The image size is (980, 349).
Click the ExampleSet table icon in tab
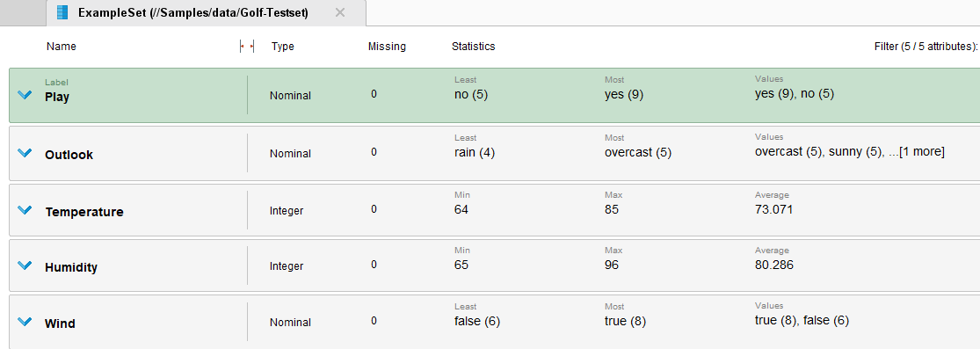point(62,12)
